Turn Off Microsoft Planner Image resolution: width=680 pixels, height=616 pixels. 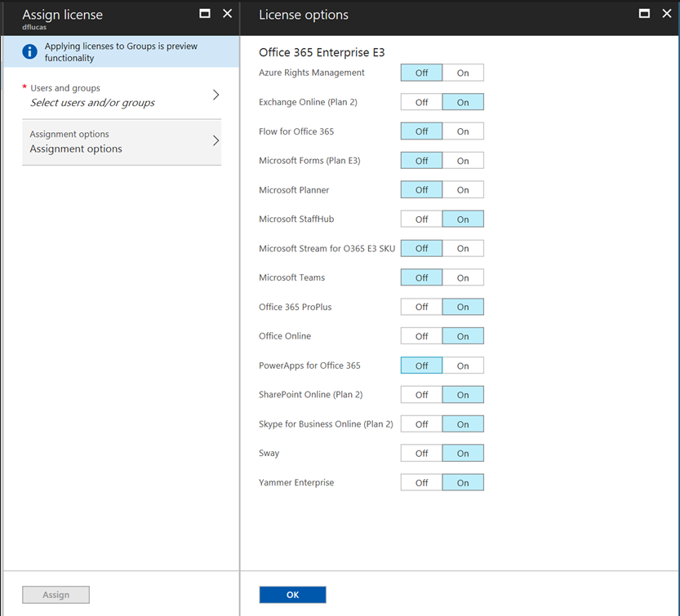(x=421, y=190)
